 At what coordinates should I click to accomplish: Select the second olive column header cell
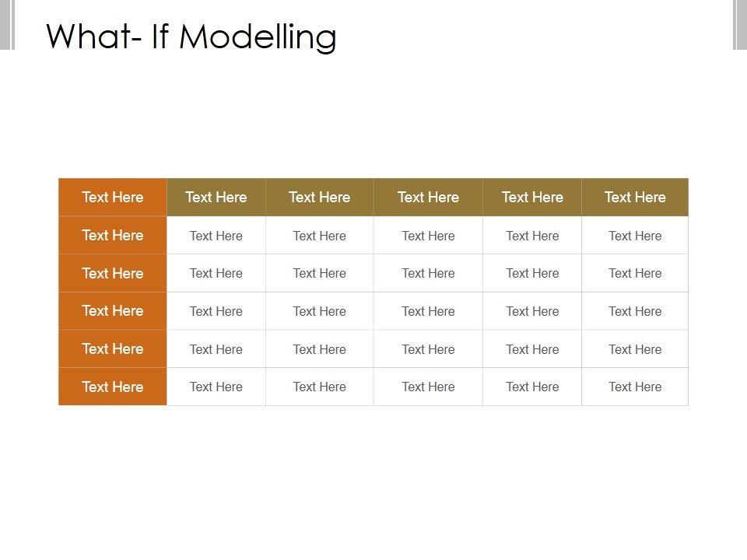pos(319,198)
